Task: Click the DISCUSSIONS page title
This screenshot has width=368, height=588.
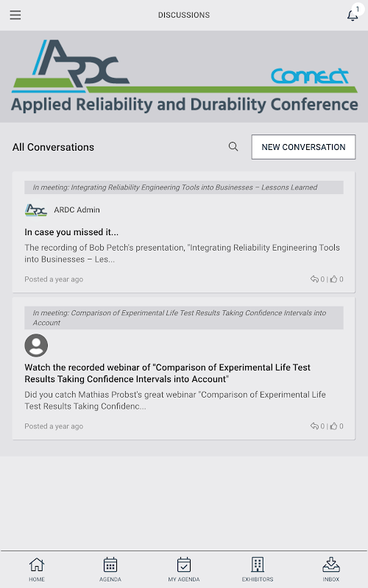Action: 184,15
